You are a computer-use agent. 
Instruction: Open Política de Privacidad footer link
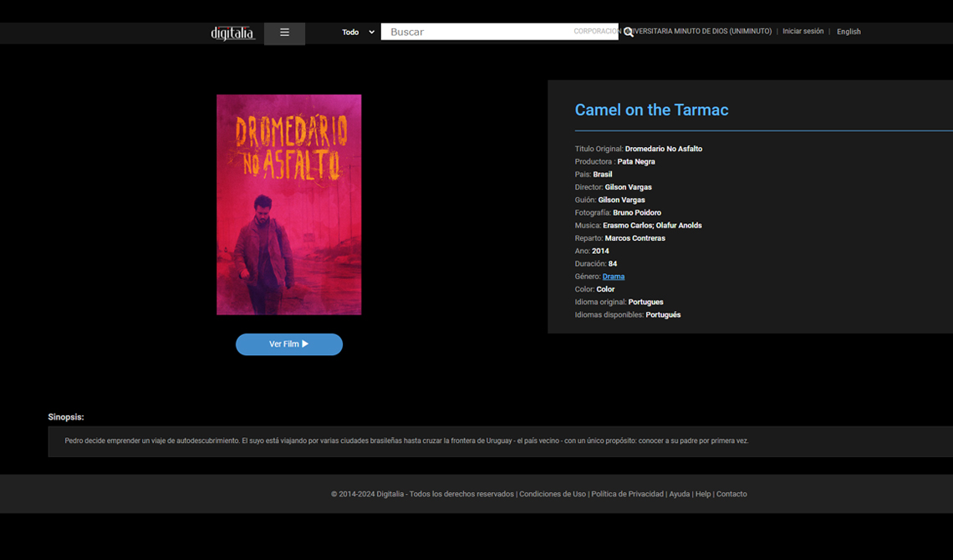(x=627, y=494)
